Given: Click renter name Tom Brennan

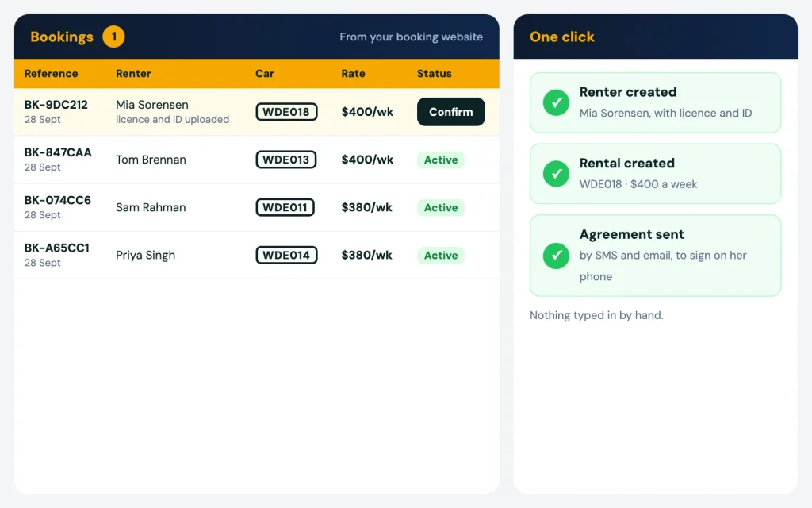Looking at the screenshot, I should [x=151, y=160].
